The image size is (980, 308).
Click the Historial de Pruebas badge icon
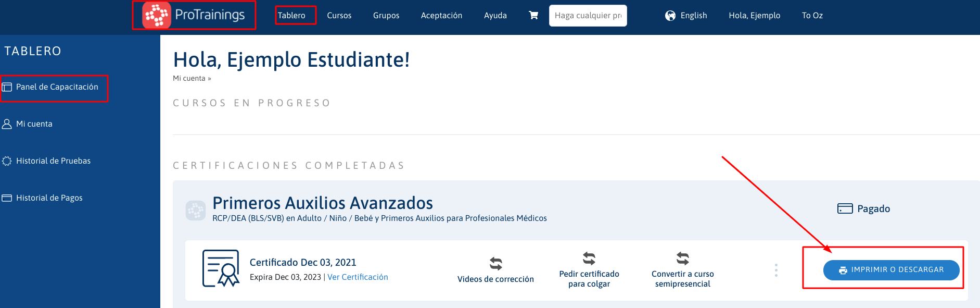(7, 161)
